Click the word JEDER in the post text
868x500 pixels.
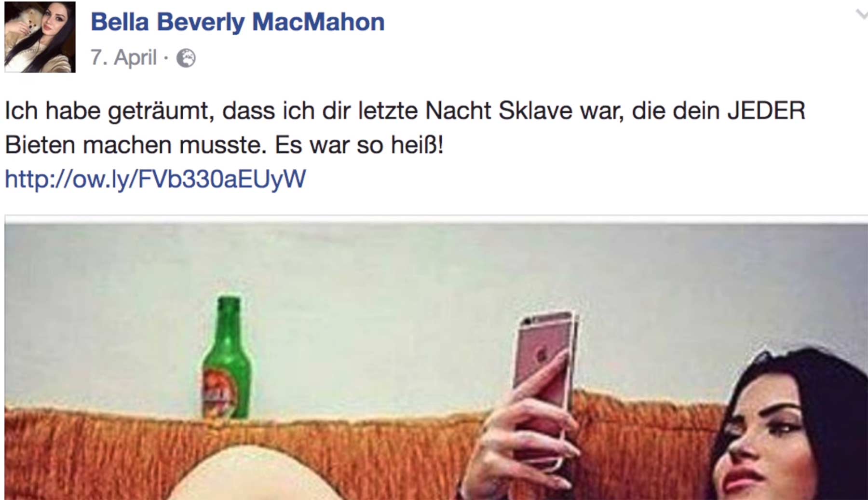pos(766,111)
